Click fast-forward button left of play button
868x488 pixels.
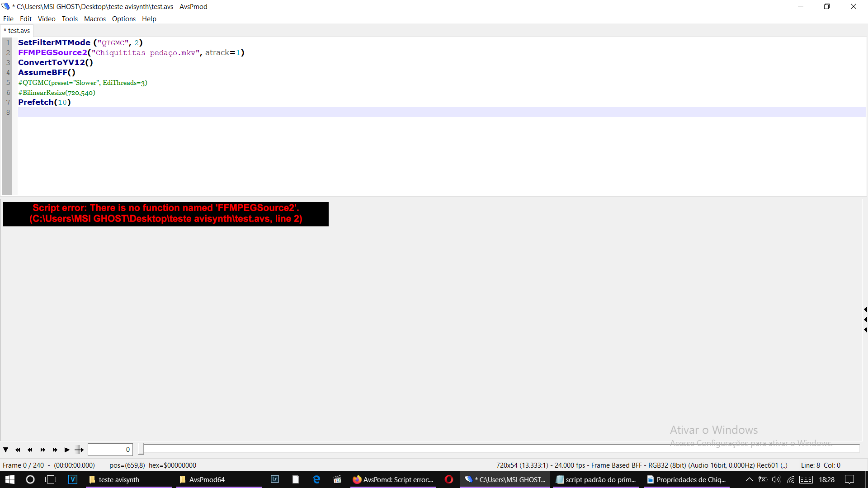tap(55, 450)
